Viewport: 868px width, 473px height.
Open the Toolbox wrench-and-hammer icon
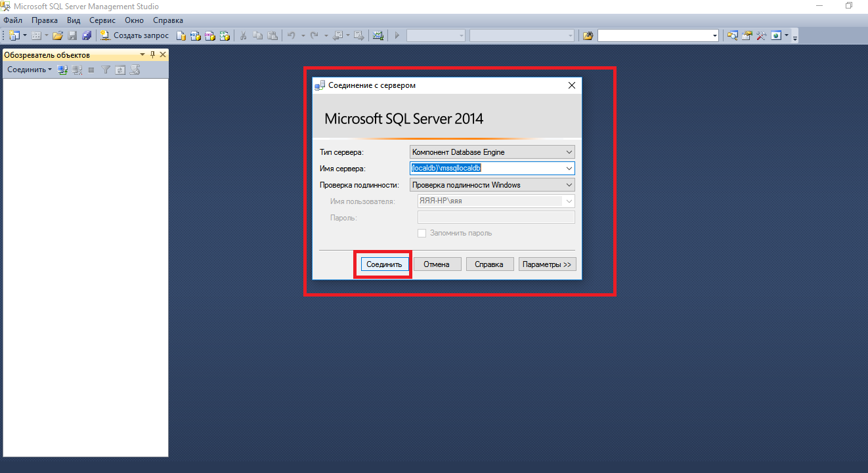click(x=762, y=35)
